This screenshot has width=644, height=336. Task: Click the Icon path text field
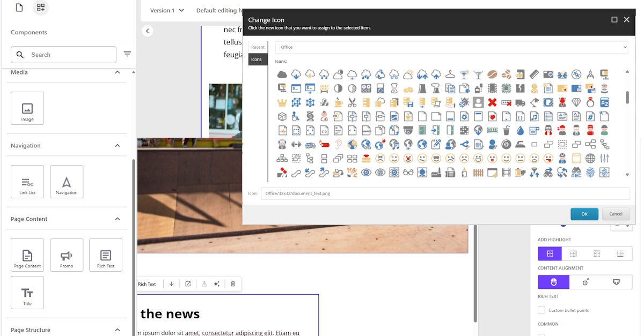click(x=445, y=193)
